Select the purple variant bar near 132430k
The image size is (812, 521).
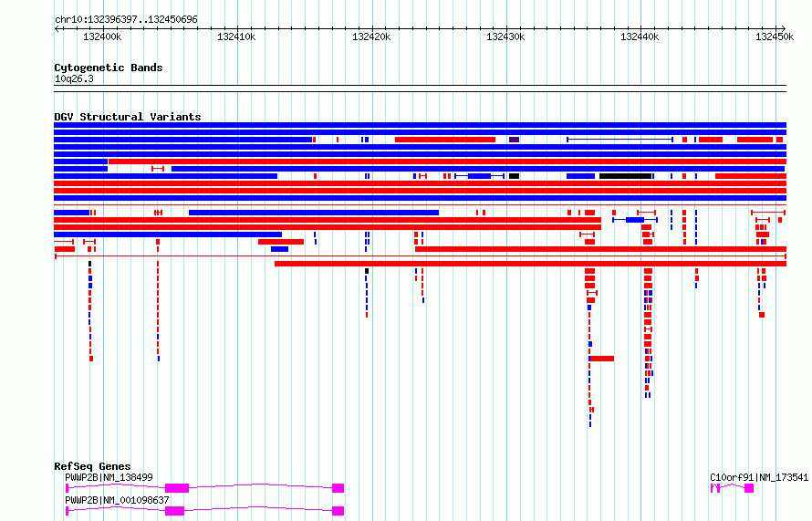514,140
